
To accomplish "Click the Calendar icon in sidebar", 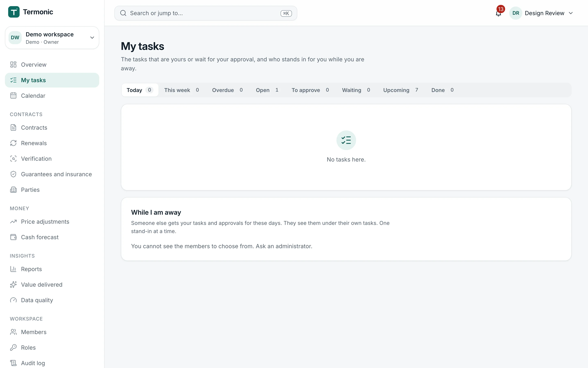I will click(13, 96).
